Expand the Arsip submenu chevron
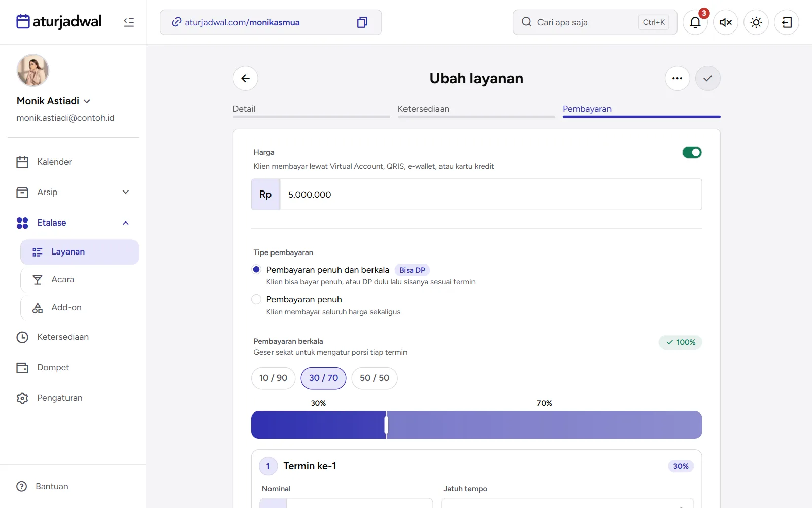The height and width of the screenshot is (508, 812). pos(126,192)
